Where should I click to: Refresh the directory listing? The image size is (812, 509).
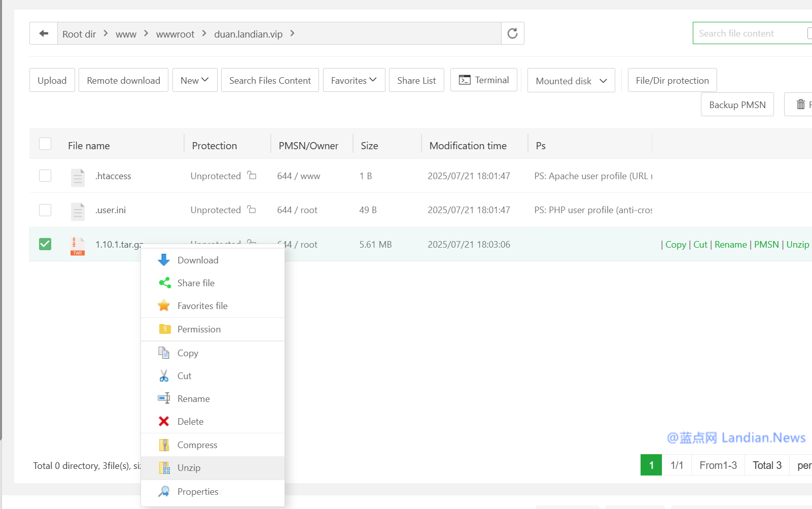[x=512, y=33]
